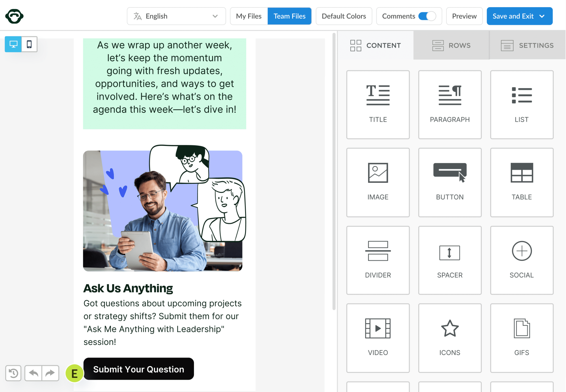Select the Social content block
The height and width of the screenshot is (392, 566).
pyautogui.click(x=522, y=260)
